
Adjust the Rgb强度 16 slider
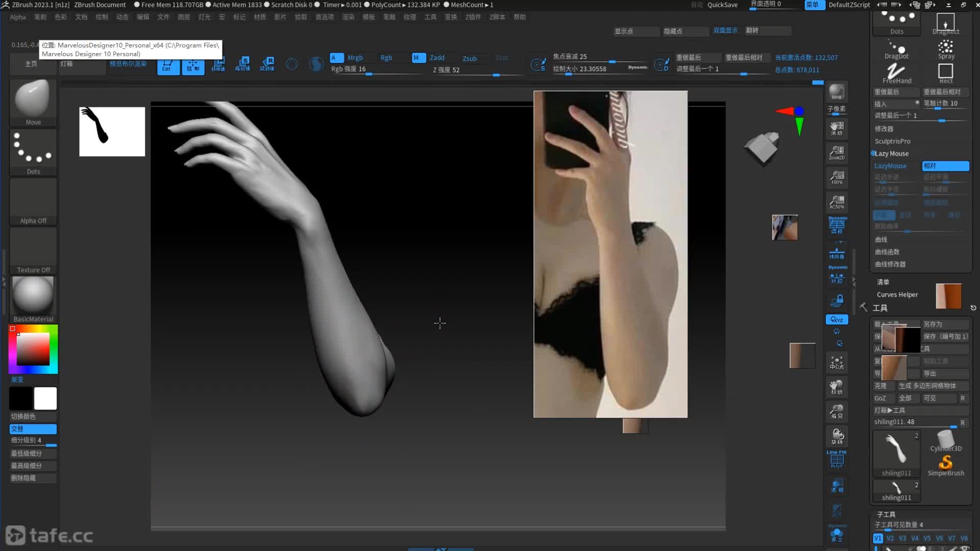coord(377,69)
